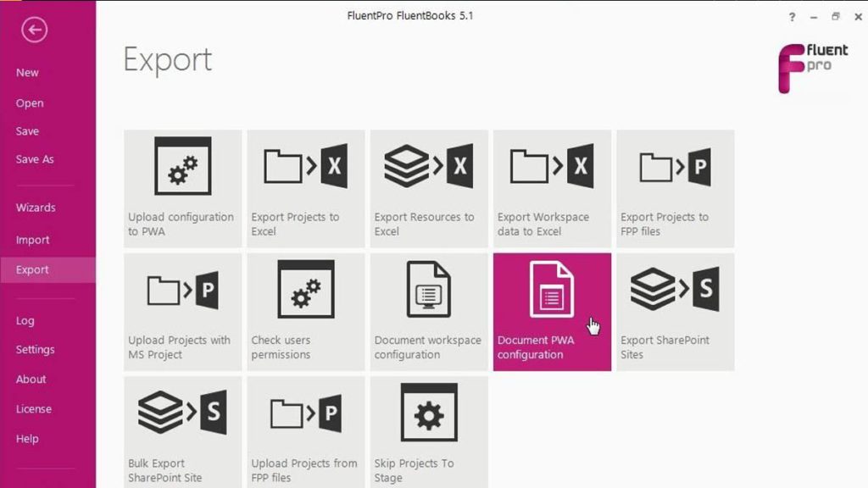Click the back arrow button

point(34,30)
